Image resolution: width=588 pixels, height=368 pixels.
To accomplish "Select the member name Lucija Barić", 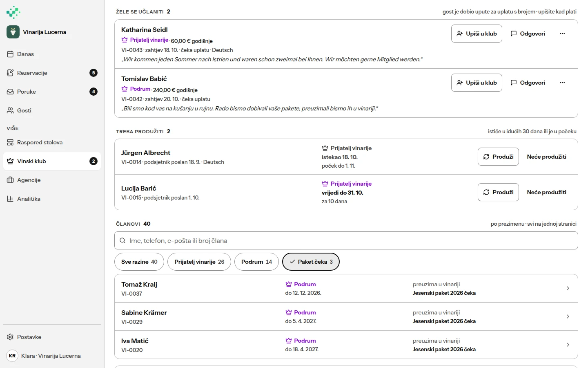I will click(139, 188).
